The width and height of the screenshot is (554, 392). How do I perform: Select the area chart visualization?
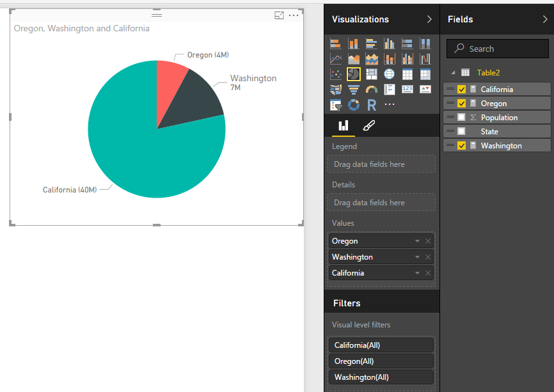(x=354, y=59)
